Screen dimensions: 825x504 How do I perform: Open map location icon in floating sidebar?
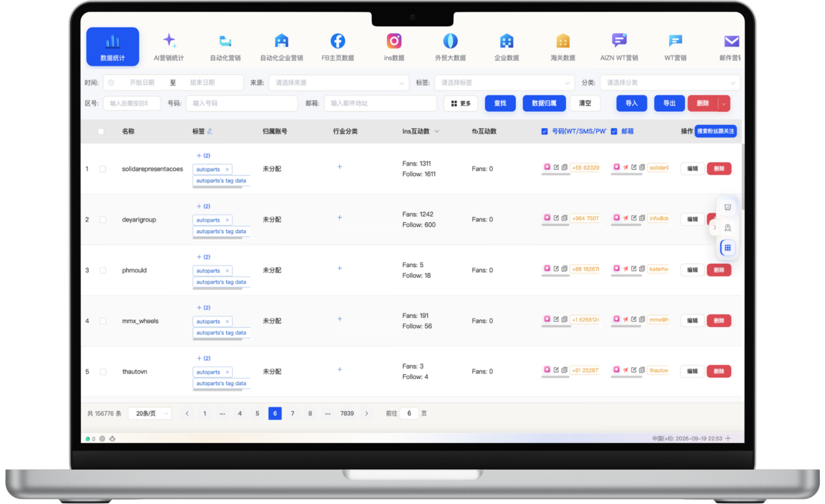(x=728, y=228)
